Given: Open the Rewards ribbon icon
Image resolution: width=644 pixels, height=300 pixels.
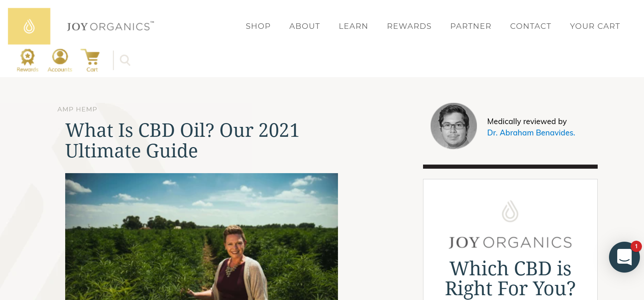Looking at the screenshot, I should click(x=27, y=61).
